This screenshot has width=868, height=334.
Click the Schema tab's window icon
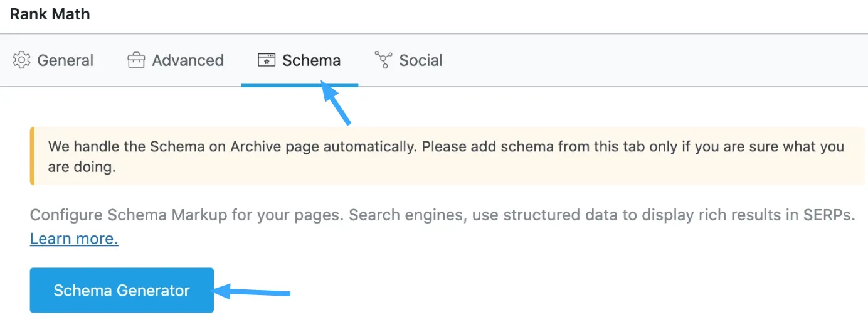[267, 60]
